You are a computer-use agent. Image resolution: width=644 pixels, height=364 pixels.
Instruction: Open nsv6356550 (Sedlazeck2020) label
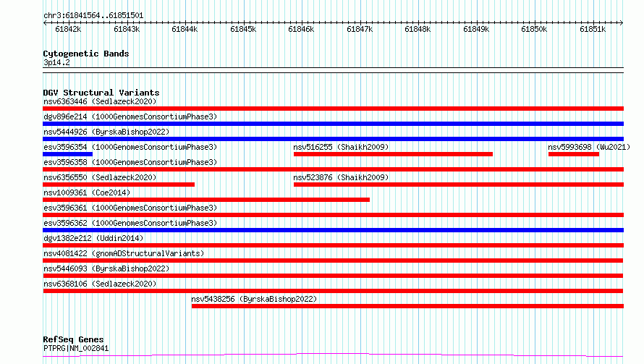pos(100,177)
